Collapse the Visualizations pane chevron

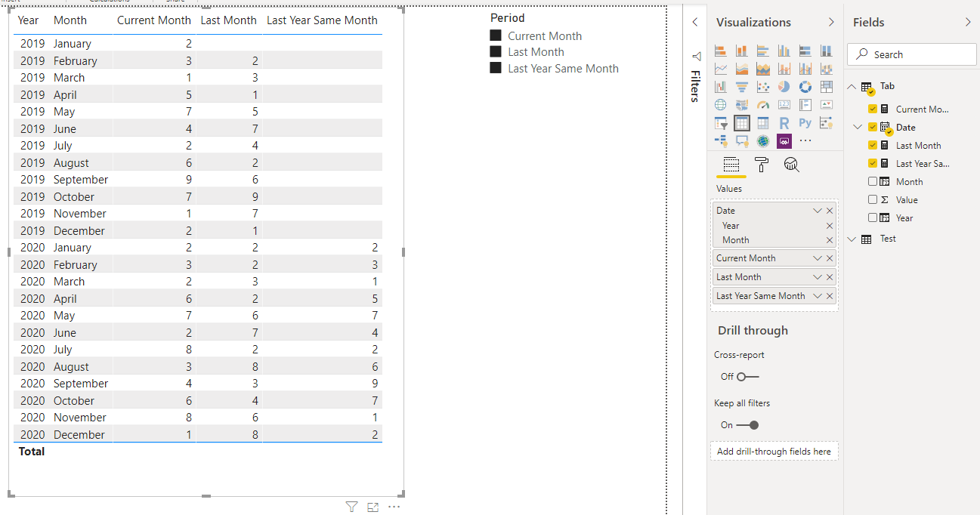click(831, 23)
